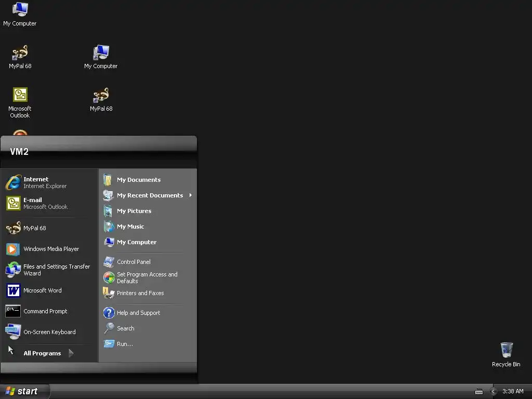Open My Computer icon in Start menu
532x399 pixels.
(109, 242)
